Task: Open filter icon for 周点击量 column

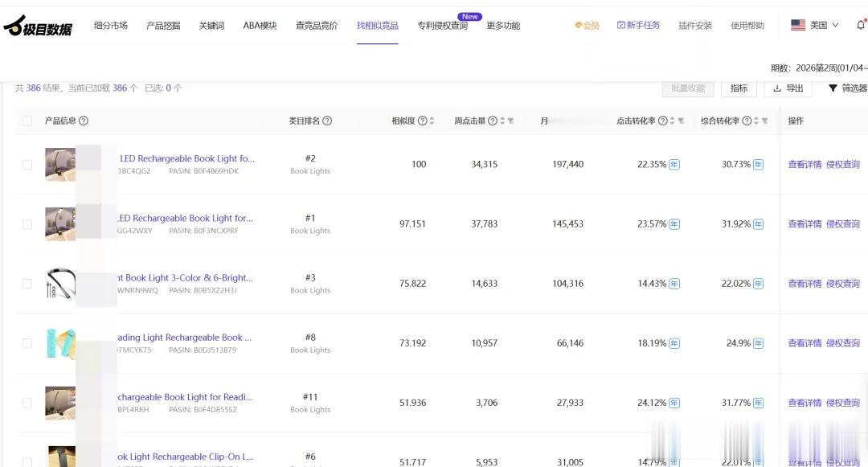Action: 510,121
